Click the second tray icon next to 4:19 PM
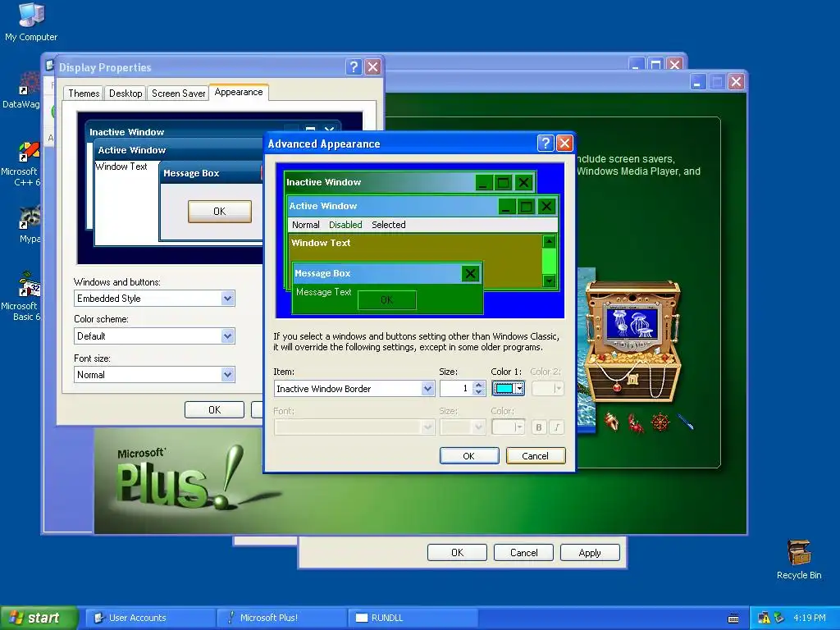This screenshot has height=630, width=840. point(779,619)
